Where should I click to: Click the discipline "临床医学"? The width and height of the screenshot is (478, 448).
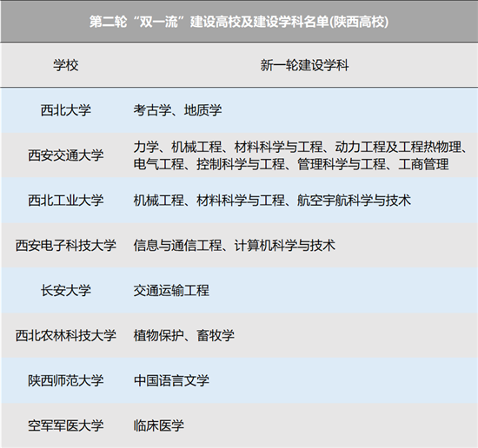click(x=158, y=425)
